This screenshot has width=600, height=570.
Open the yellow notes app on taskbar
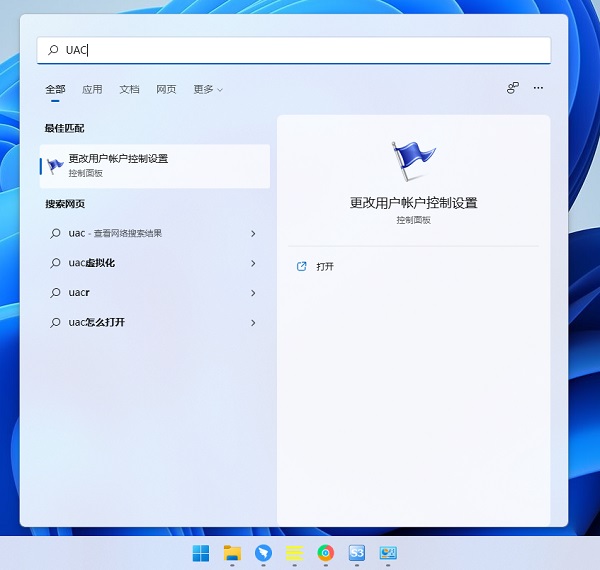[x=294, y=553]
